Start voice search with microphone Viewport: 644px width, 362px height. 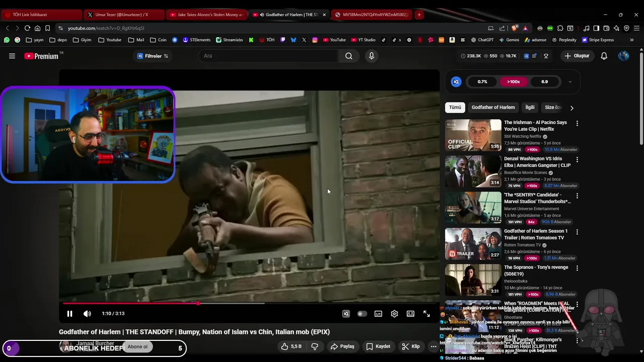click(371, 56)
